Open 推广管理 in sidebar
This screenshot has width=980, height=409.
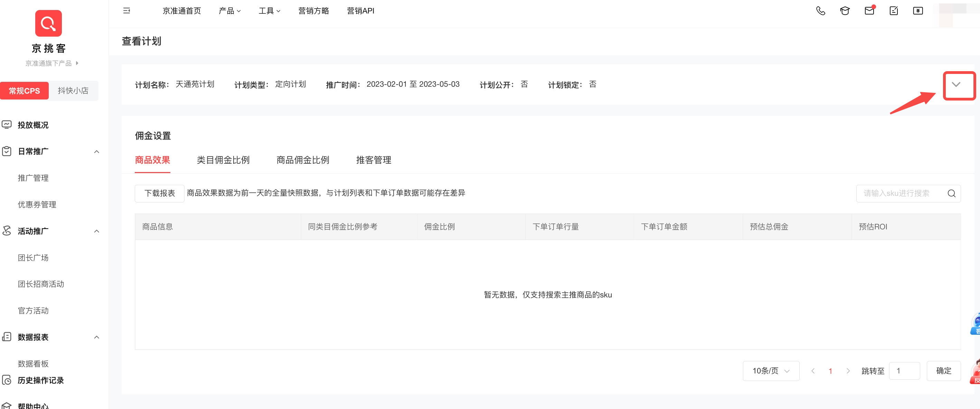coord(33,178)
